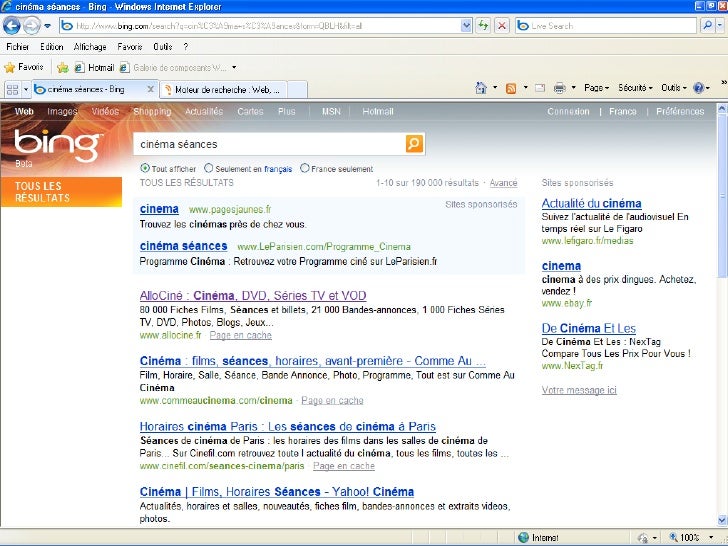
Task: Click the Bing logo
Action: (x=57, y=145)
